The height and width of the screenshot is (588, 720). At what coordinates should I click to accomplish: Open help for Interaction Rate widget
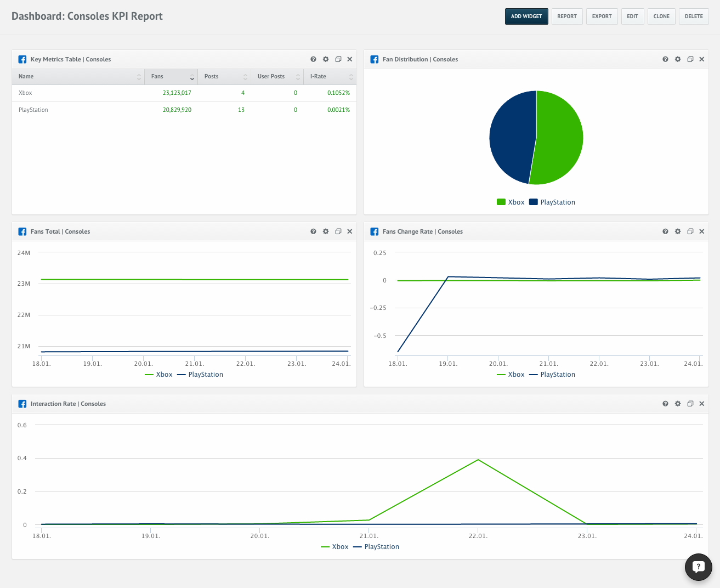(665, 404)
